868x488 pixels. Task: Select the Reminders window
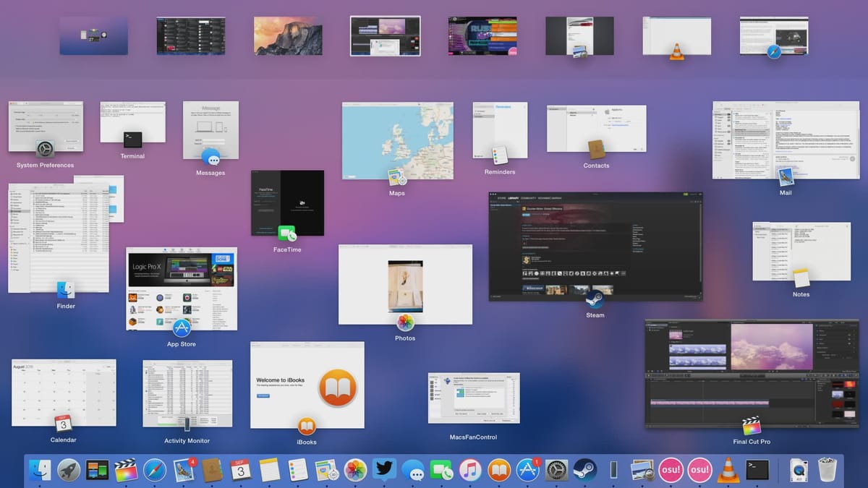coord(500,130)
